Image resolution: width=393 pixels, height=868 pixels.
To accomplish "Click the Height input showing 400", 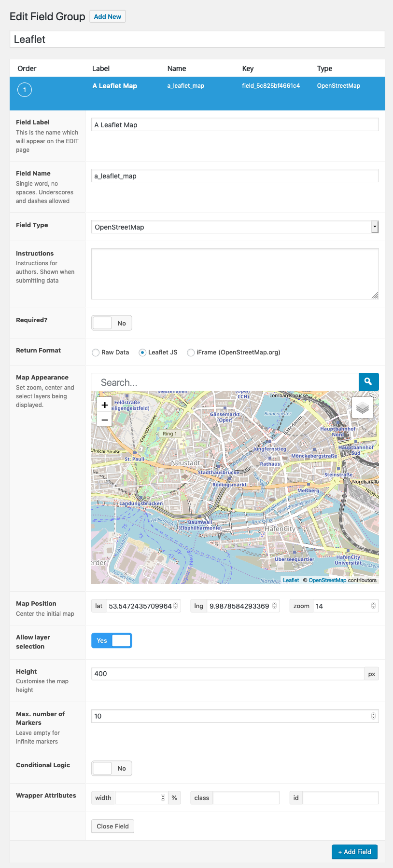I will (228, 674).
